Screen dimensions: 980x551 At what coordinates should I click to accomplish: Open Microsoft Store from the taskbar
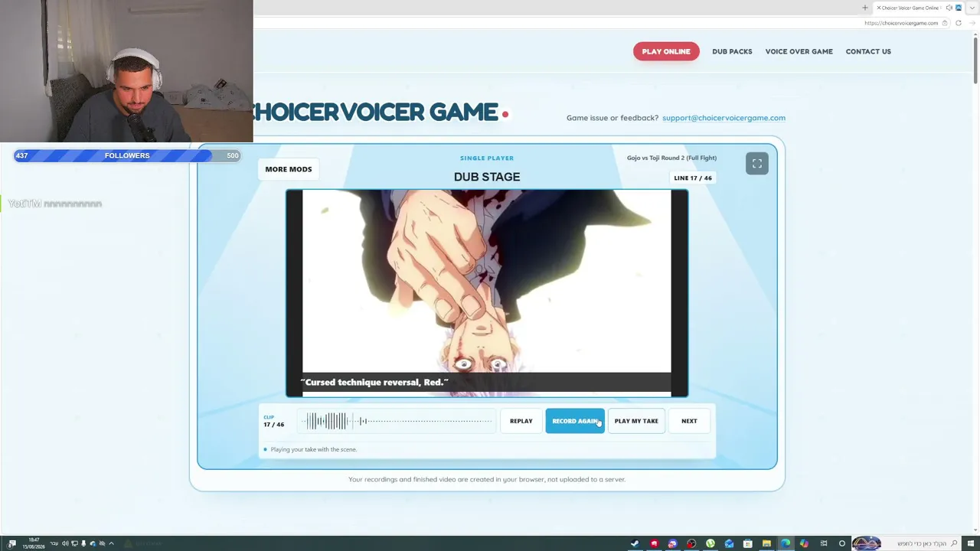pos(747,543)
